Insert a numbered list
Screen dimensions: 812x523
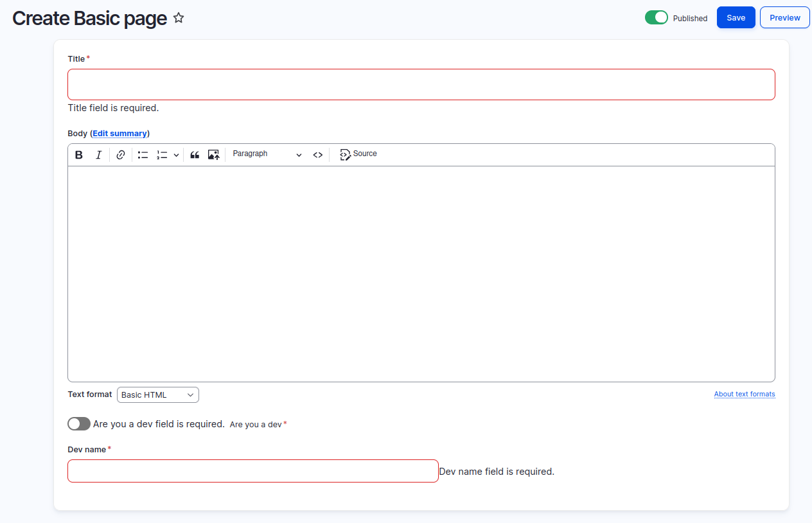pyautogui.click(x=162, y=155)
